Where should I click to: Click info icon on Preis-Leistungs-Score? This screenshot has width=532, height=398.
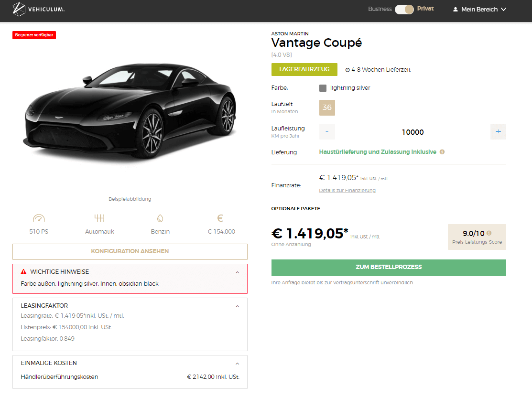[x=489, y=233]
